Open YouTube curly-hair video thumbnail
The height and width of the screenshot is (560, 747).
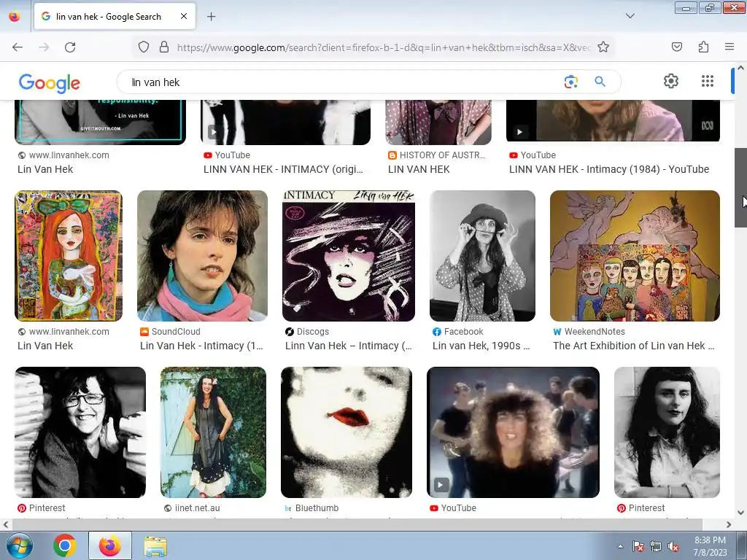tap(513, 432)
